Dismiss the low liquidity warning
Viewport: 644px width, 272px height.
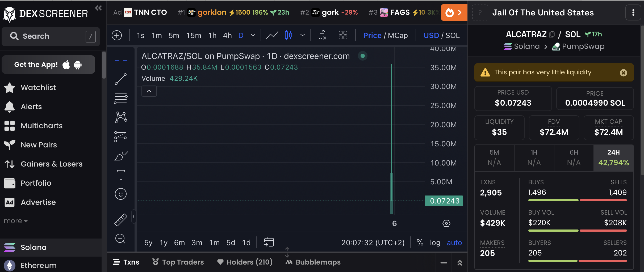(624, 73)
